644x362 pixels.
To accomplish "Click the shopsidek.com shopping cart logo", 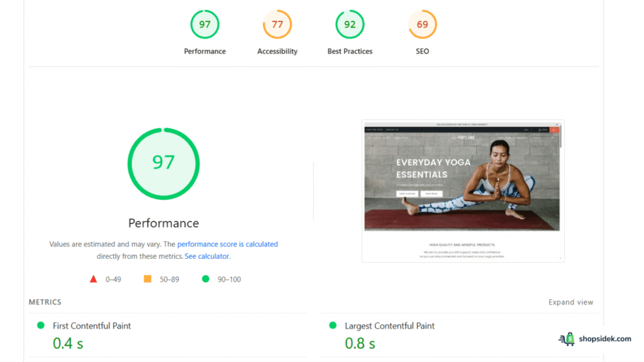I will [567, 339].
